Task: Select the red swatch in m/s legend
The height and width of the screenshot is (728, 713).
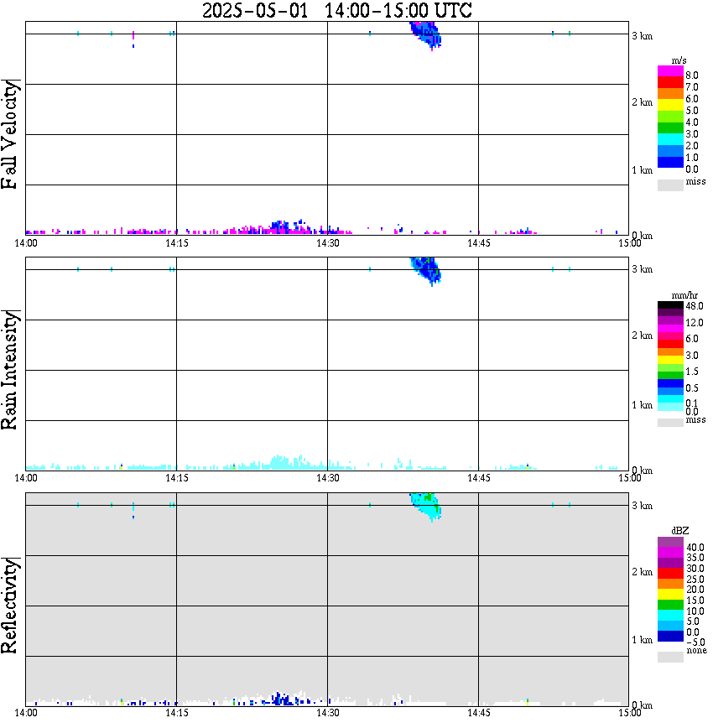Action: (670, 83)
